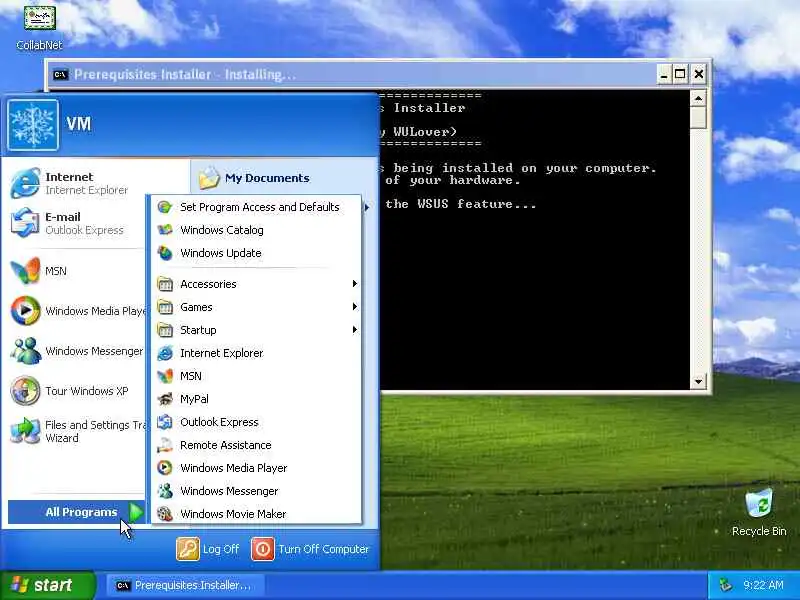Select Windows Movie Maker entry text
This screenshot has height=600, width=800.
[233, 514]
